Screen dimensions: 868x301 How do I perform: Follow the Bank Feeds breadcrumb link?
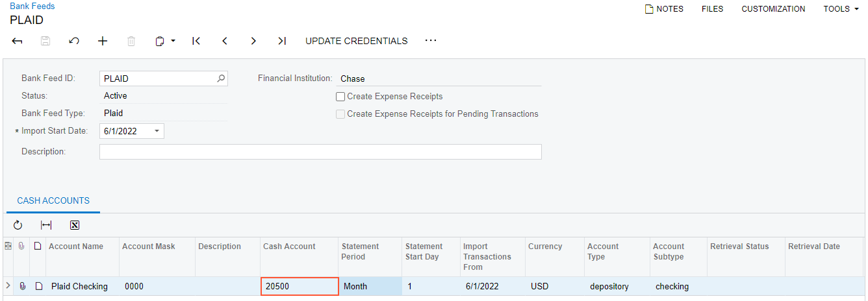[x=32, y=6]
